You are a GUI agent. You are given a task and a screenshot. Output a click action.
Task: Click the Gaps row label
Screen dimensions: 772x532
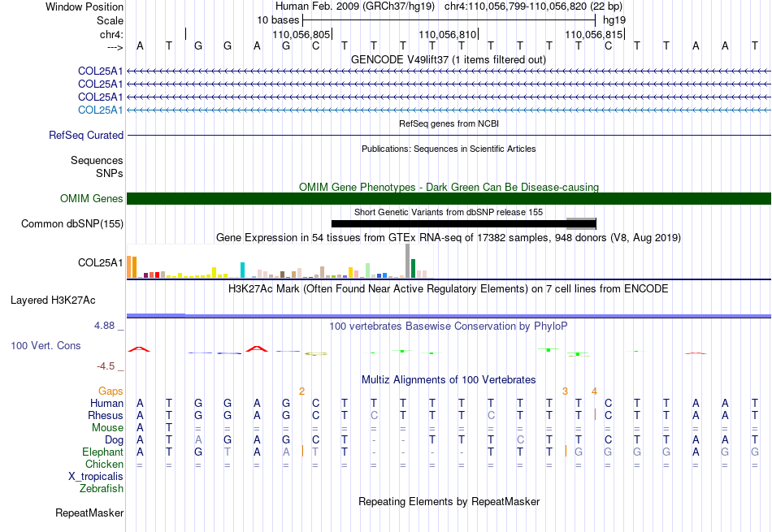tap(111, 391)
